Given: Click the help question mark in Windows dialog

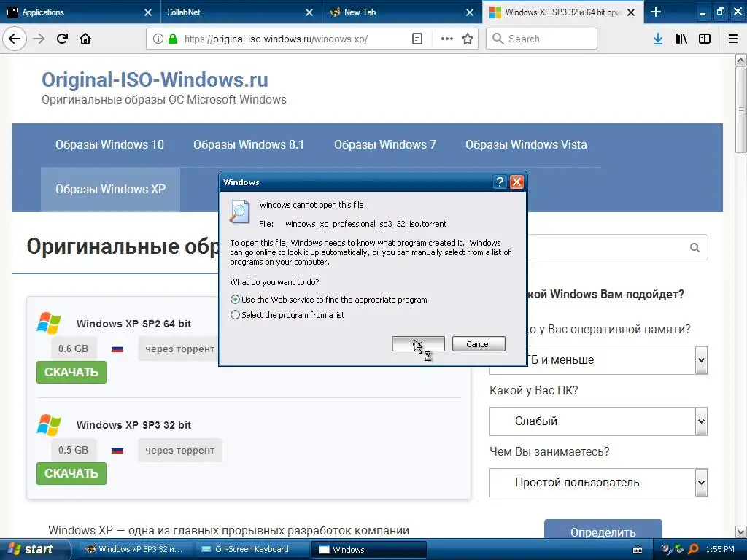Looking at the screenshot, I should tap(499, 182).
